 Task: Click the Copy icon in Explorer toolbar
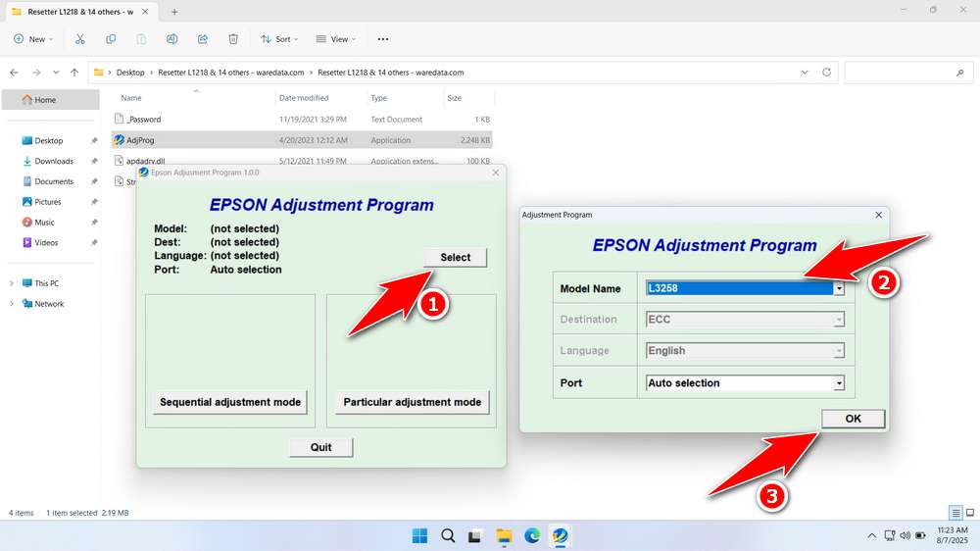point(111,39)
